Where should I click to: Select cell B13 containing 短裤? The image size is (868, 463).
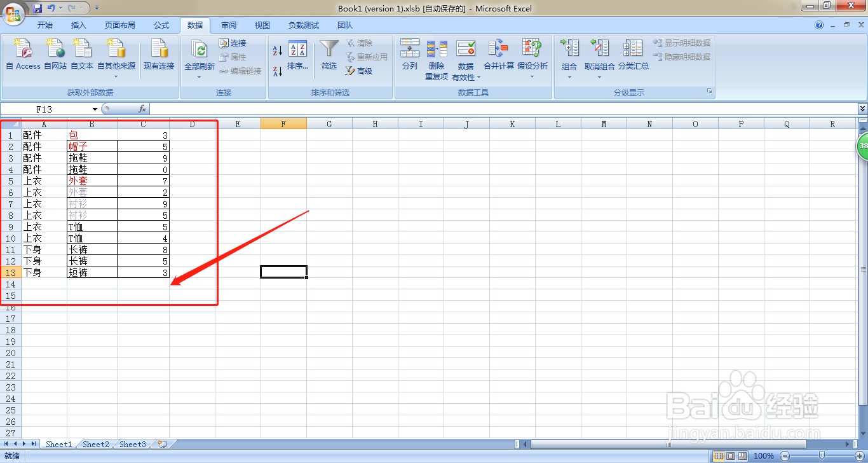click(92, 272)
